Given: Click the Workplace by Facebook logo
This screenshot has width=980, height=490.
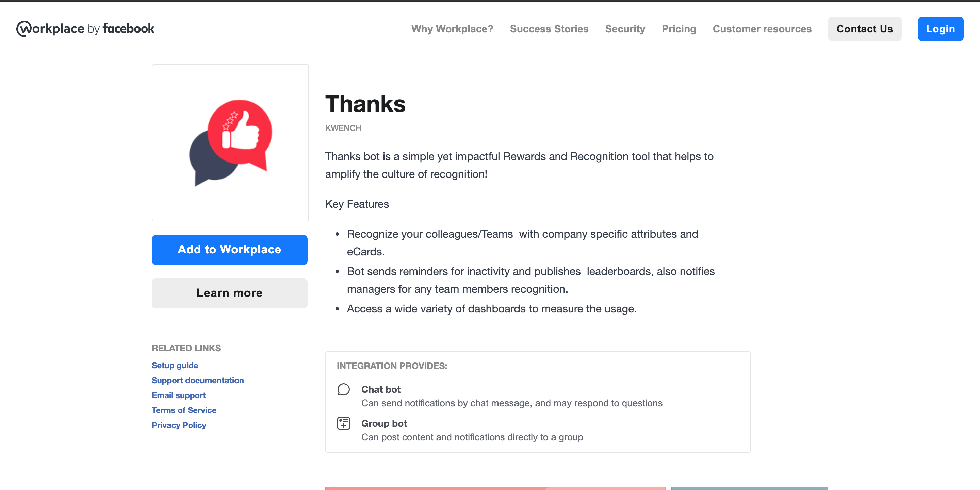Looking at the screenshot, I should [85, 29].
